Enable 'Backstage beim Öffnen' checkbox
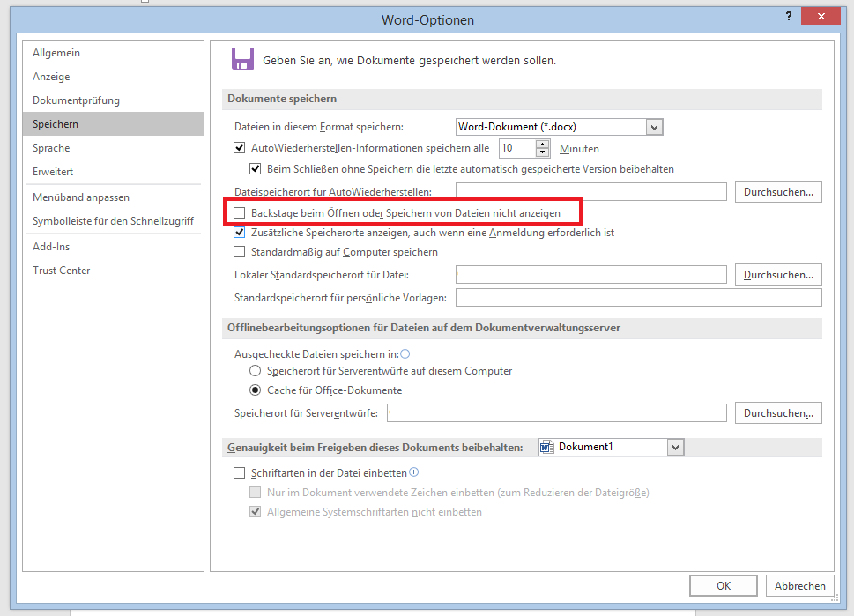 (x=240, y=213)
